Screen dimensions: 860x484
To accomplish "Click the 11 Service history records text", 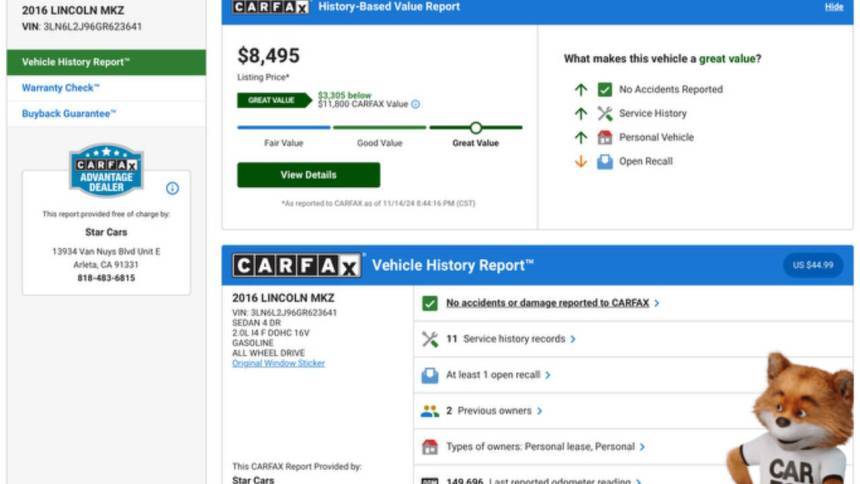I will [505, 339].
